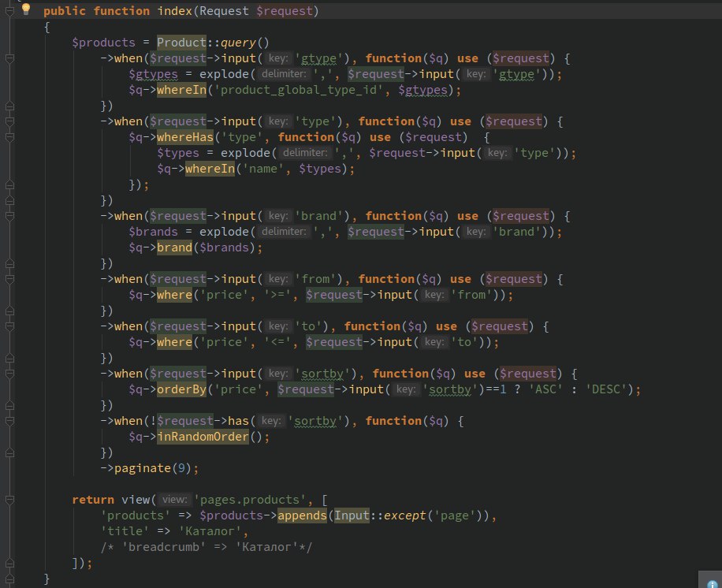Click the except static method call
The width and height of the screenshot is (722, 588).
point(404,515)
